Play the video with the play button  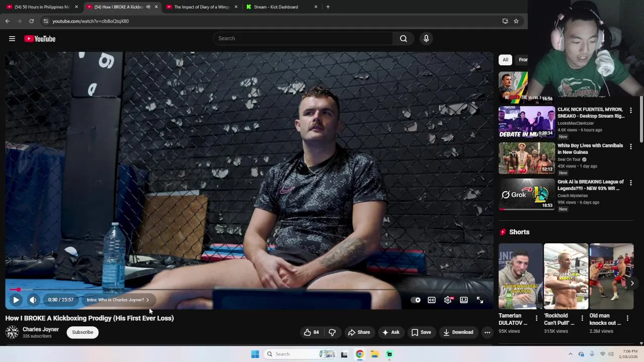(16, 300)
